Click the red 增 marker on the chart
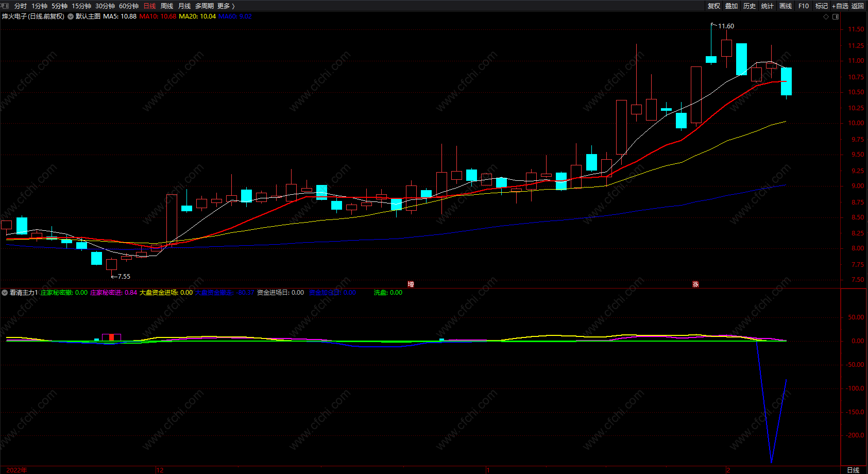The width and height of the screenshot is (868, 474). [x=411, y=284]
